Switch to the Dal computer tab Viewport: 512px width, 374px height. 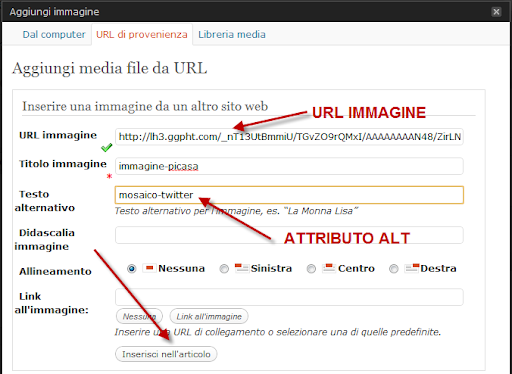click(54, 34)
